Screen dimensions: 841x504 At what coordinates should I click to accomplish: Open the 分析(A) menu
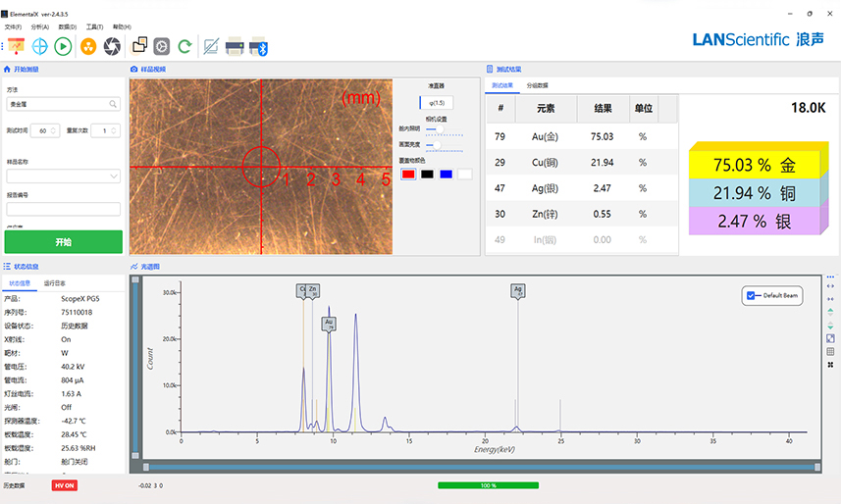pyautogui.click(x=40, y=26)
